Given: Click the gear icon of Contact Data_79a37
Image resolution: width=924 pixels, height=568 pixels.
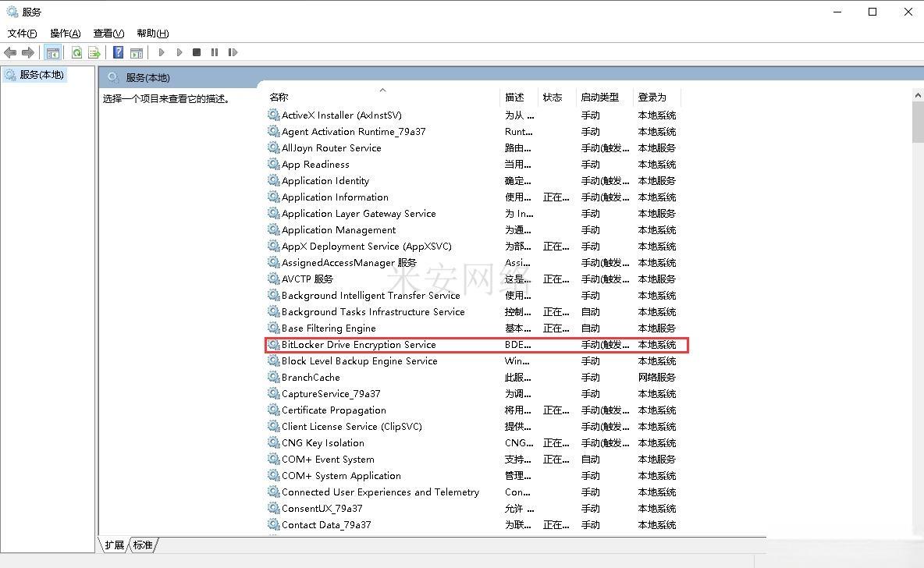Looking at the screenshot, I should (273, 525).
